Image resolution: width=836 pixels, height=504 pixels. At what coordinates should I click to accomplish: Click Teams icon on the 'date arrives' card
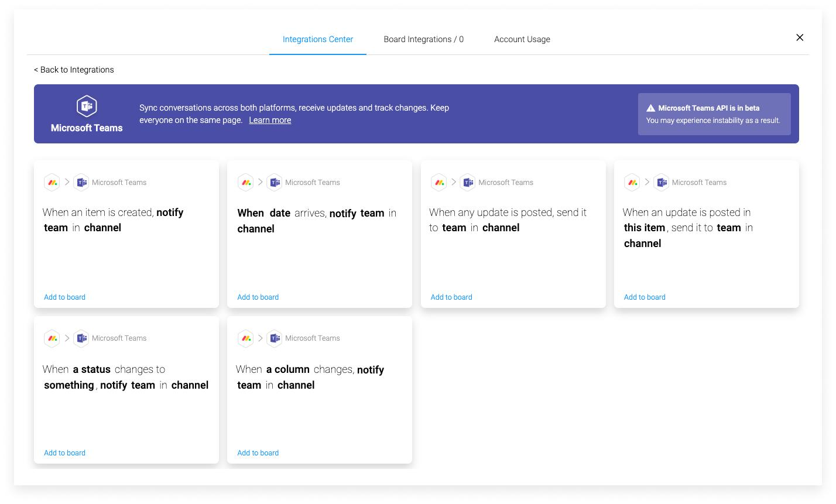[274, 183]
